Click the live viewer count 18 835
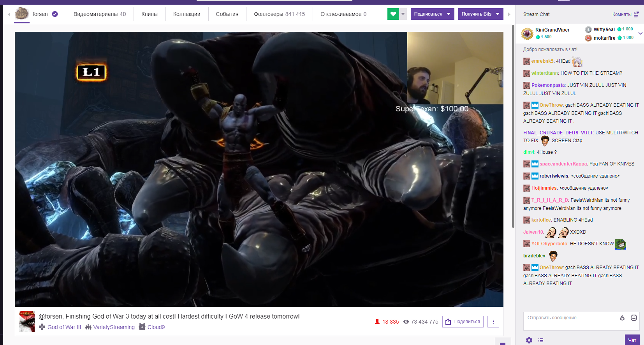The height and width of the screenshot is (345, 644). click(x=387, y=322)
